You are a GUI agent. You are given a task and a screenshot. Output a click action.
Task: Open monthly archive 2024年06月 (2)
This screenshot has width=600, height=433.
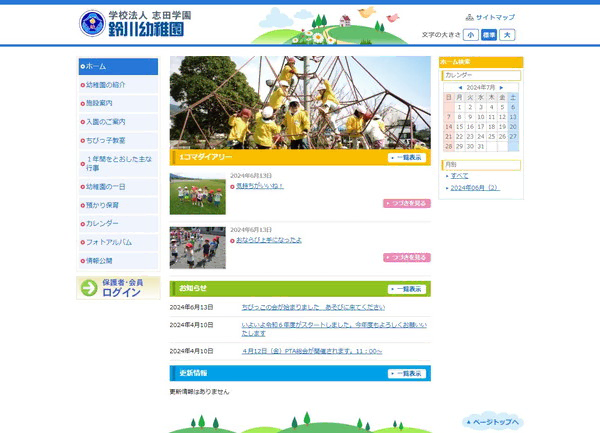click(x=475, y=187)
